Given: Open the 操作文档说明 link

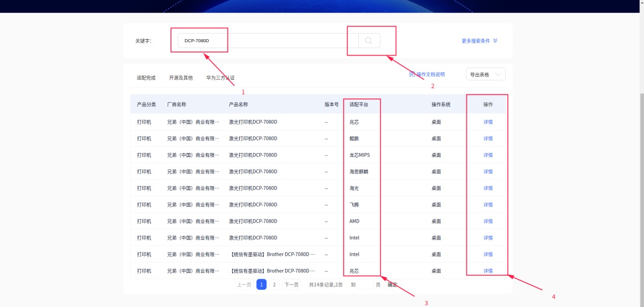Looking at the screenshot, I should [x=431, y=74].
